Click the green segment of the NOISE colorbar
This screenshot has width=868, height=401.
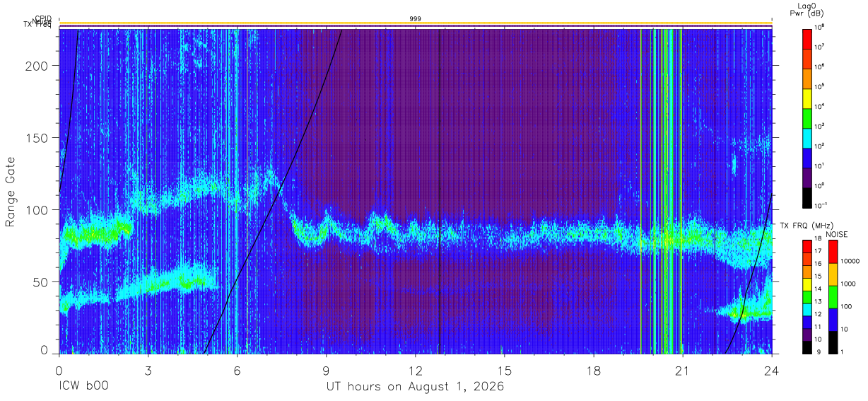point(832,297)
